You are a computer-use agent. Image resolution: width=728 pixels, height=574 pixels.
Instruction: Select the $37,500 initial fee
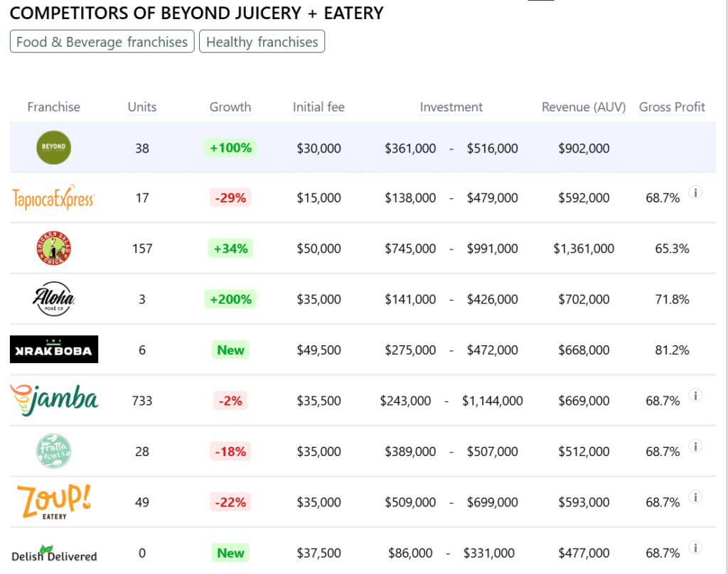pos(318,553)
